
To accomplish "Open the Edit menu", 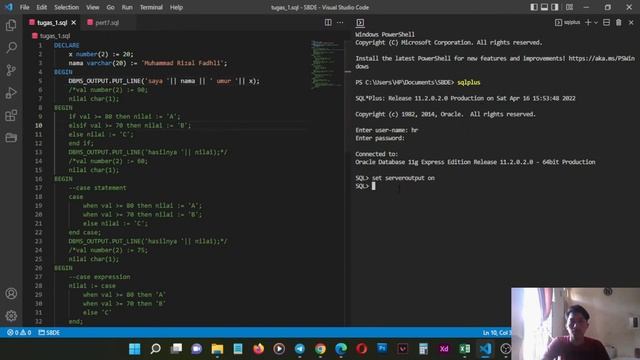I will [x=41, y=7].
